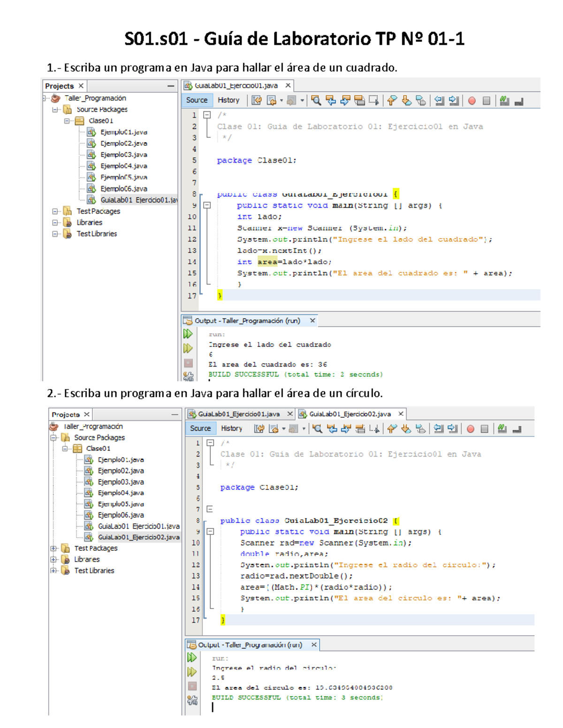Image resolution: width=563 pixels, height=728 pixels.
Task: Click the Source view button
Action: [x=198, y=100]
